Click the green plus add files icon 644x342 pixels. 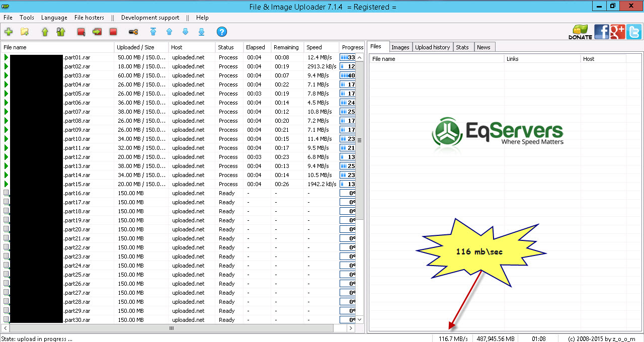coord(9,32)
